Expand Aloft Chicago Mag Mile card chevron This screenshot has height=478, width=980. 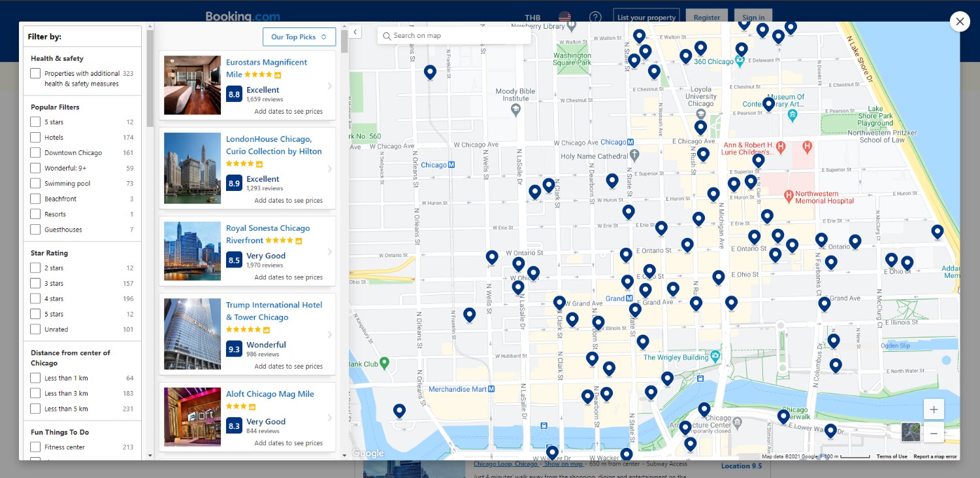(329, 418)
